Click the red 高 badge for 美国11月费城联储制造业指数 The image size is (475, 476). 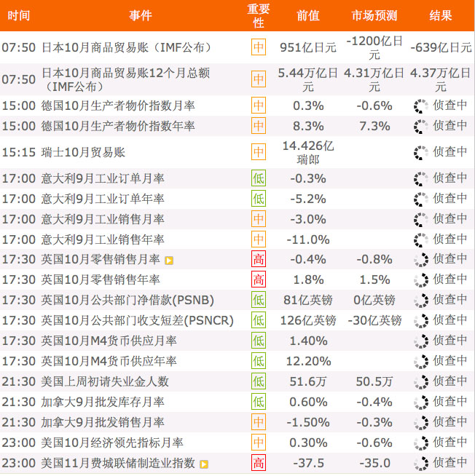259,463
